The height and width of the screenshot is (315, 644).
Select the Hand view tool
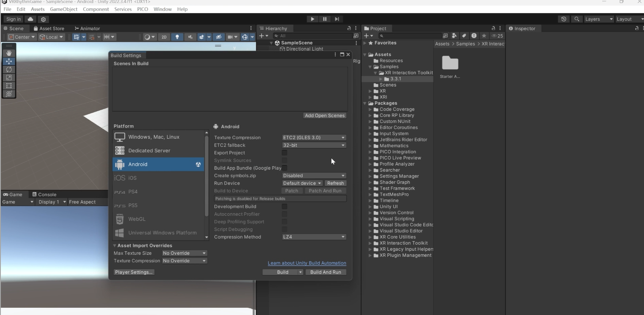pyautogui.click(x=9, y=53)
